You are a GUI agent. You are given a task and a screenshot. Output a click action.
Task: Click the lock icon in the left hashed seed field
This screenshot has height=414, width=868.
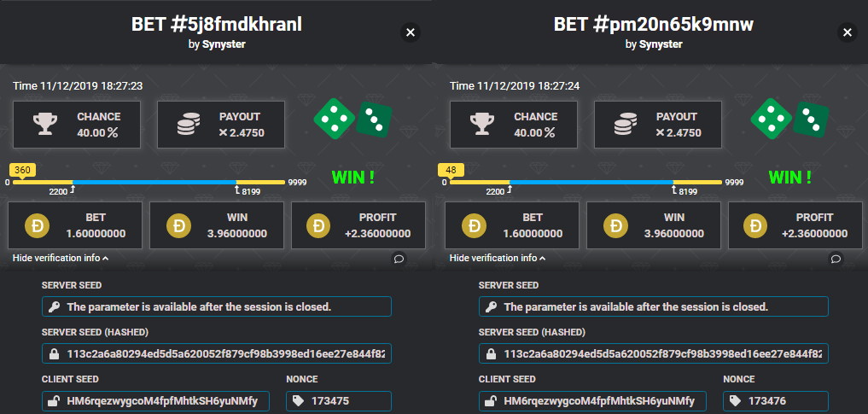pyautogui.click(x=53, y=353)
